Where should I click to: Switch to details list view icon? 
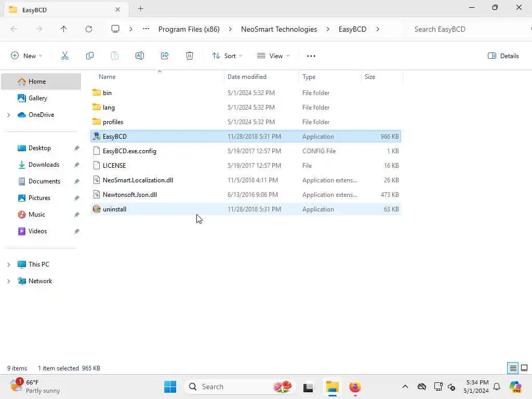513,368
